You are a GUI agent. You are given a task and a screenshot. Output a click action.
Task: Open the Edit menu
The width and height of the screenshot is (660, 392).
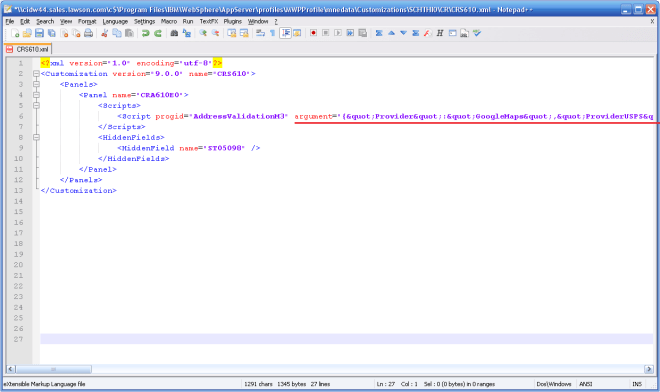coord(25,21)
